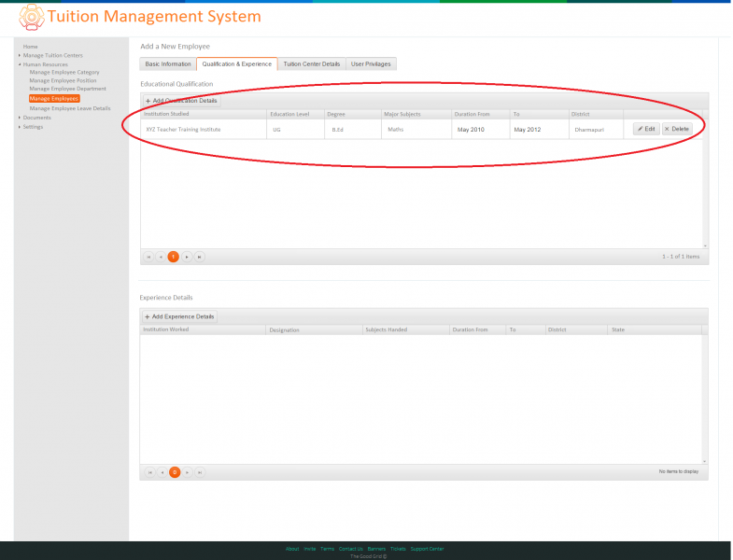
Task: Expand Documents sidebar arrow
Action: point(20,118)
